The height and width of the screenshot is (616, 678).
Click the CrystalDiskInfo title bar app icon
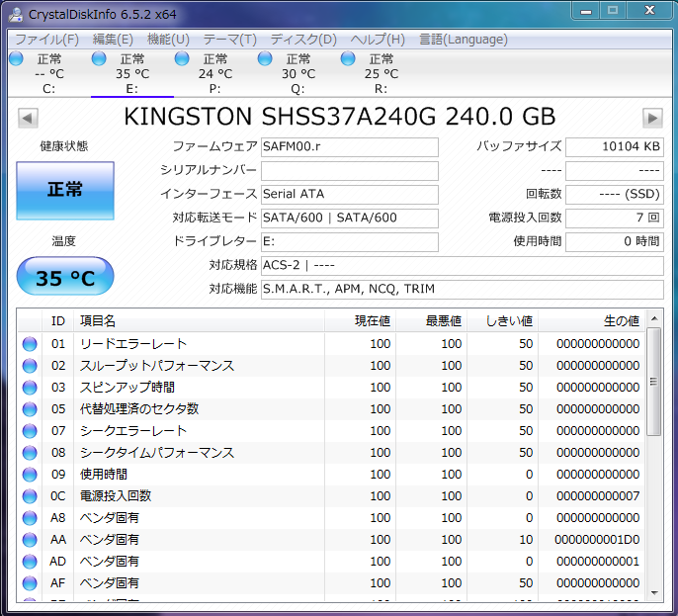pos(16,14)
